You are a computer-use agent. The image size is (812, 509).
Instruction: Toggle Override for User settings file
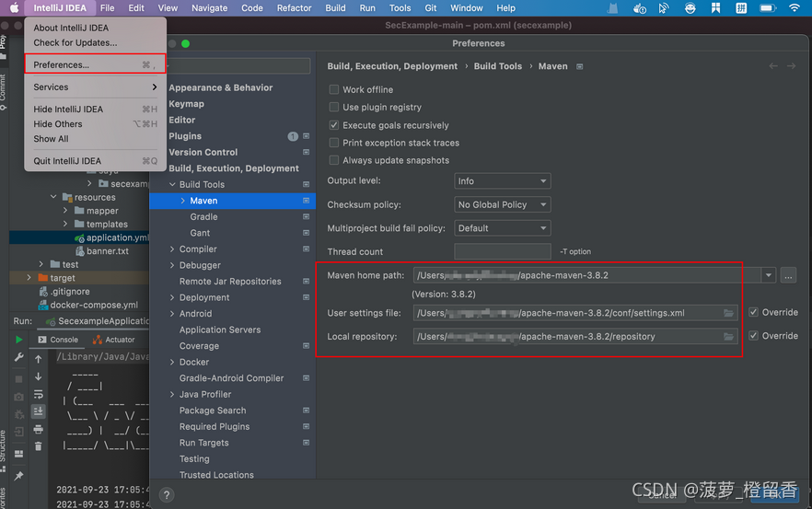pos(753,312)
